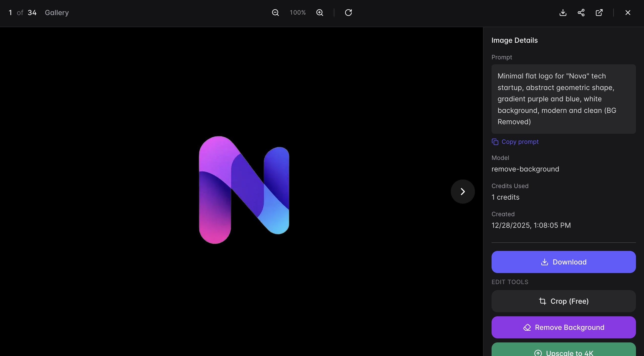Screen dimensions: 644x356
Task: Go to next image with arrow
Action: pos(463,192)
